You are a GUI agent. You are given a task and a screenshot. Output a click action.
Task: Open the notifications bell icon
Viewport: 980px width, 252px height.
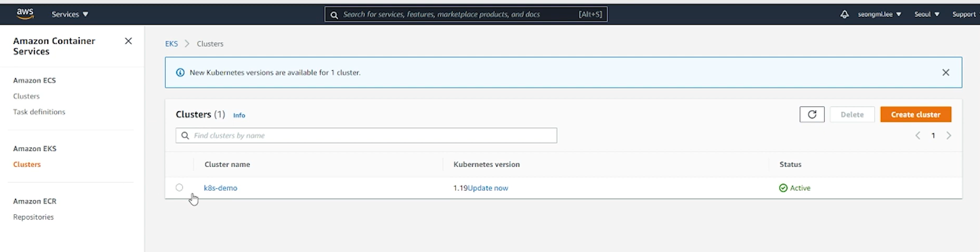pyautogui.click(x=844, y=14)
